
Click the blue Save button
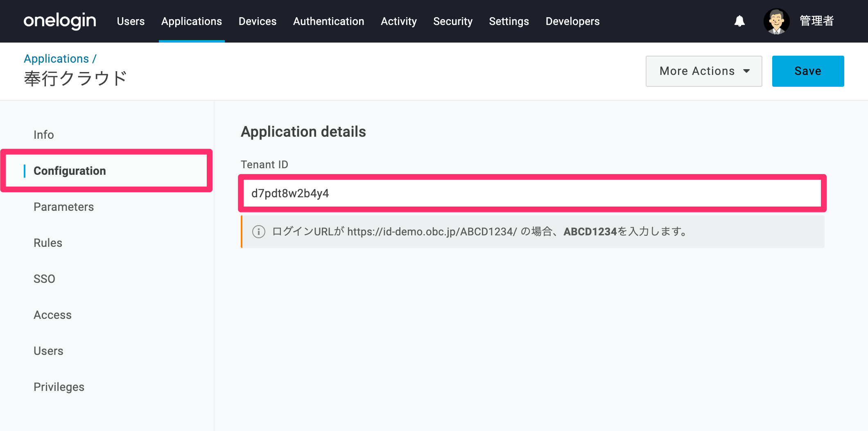[808, 71]
